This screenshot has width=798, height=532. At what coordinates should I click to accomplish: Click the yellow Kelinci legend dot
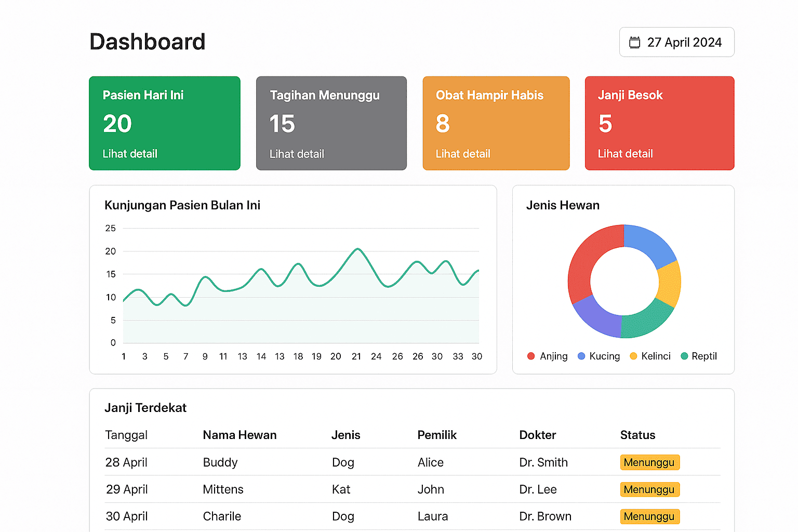tap(633, 356)
